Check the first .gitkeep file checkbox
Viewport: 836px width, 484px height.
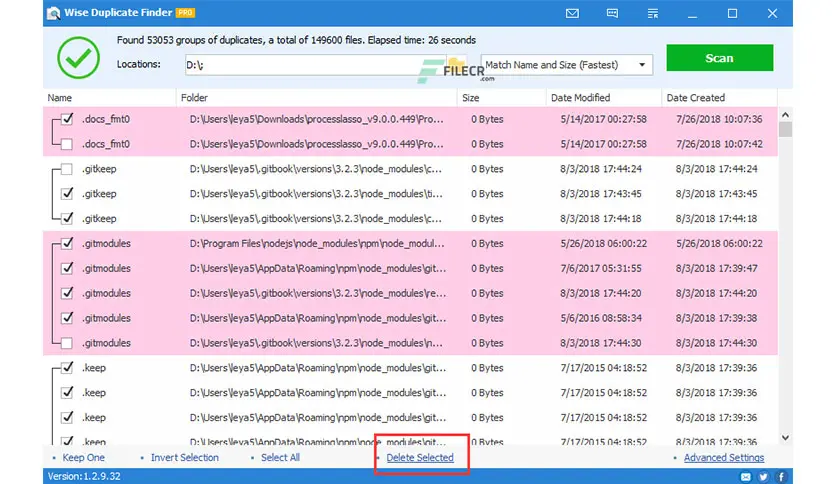tap(67, 169)
